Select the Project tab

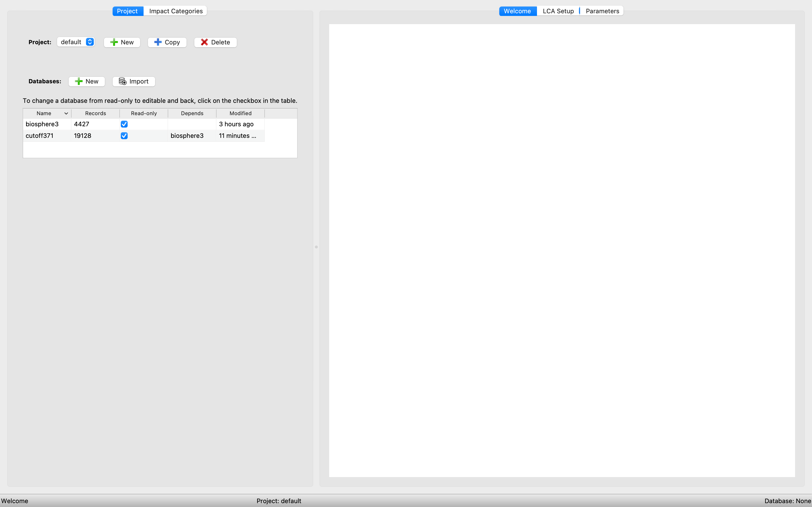127,11
